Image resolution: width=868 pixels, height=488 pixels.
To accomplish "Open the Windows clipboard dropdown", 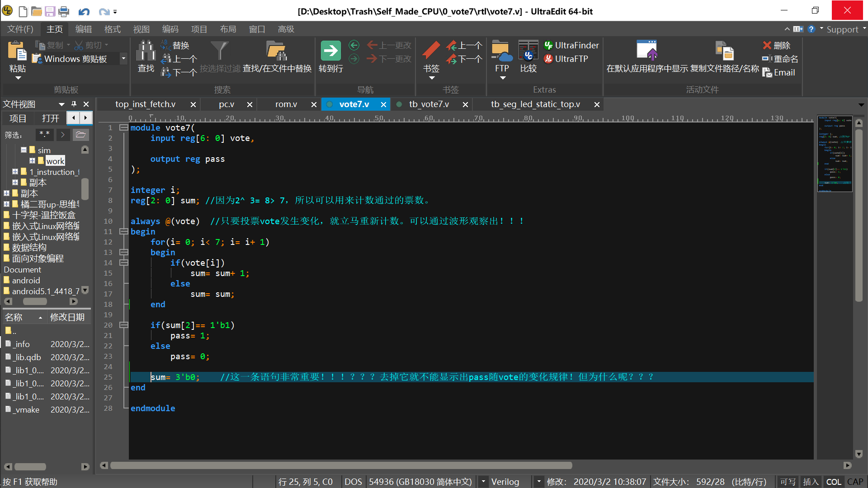I will [123, 59].
